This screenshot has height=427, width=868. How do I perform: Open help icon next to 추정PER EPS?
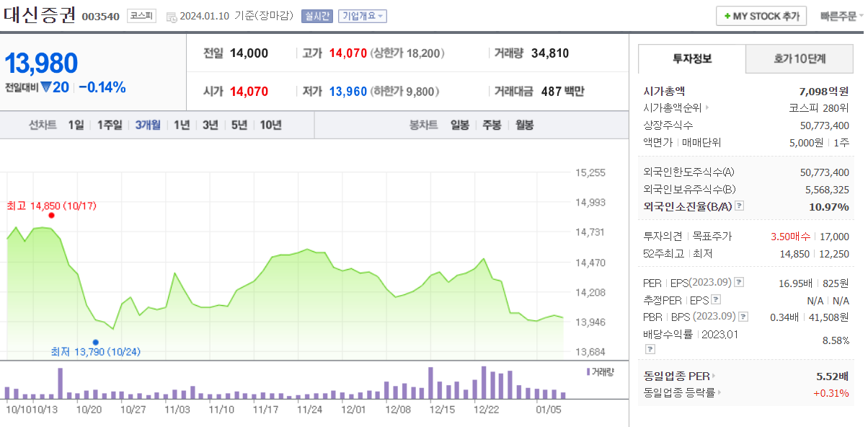(x=715, y=299)
